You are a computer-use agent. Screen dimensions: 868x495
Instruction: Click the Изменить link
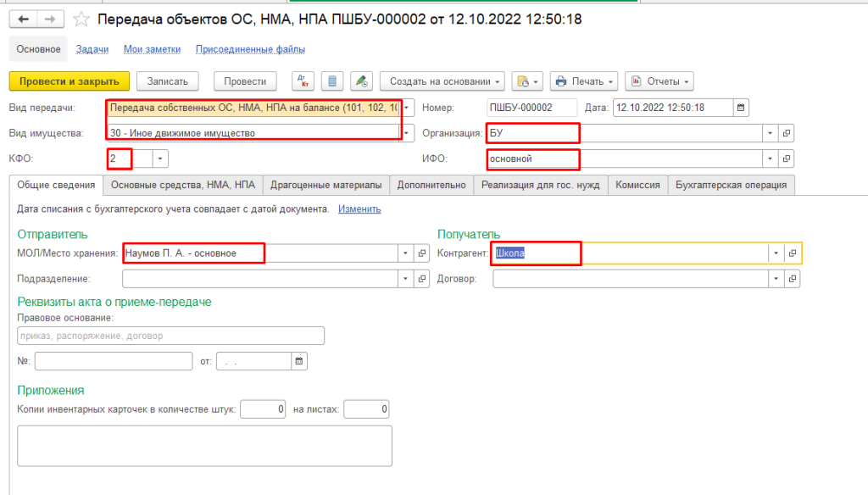(x=359, y=209)
